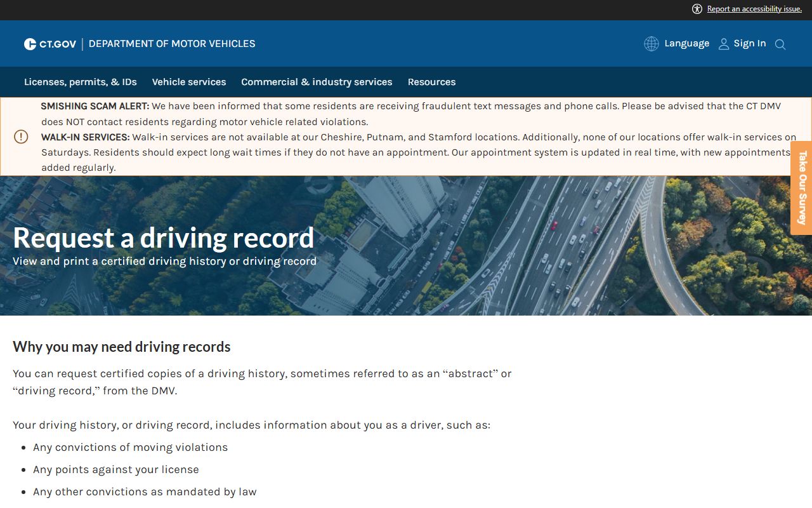Open Commercial & industry services menu
The height and width of the screenshot is (508, 812).
pos(317,82)
